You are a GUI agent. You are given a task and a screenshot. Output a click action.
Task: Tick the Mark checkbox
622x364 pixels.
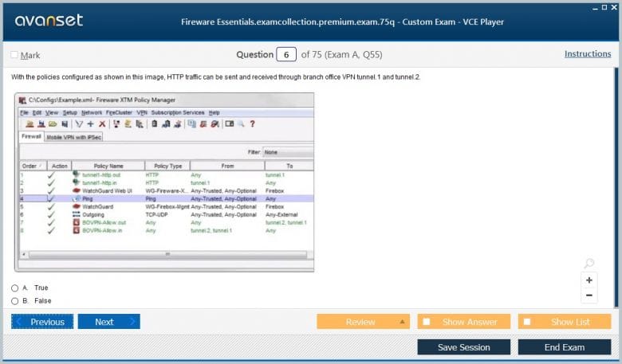14,55
